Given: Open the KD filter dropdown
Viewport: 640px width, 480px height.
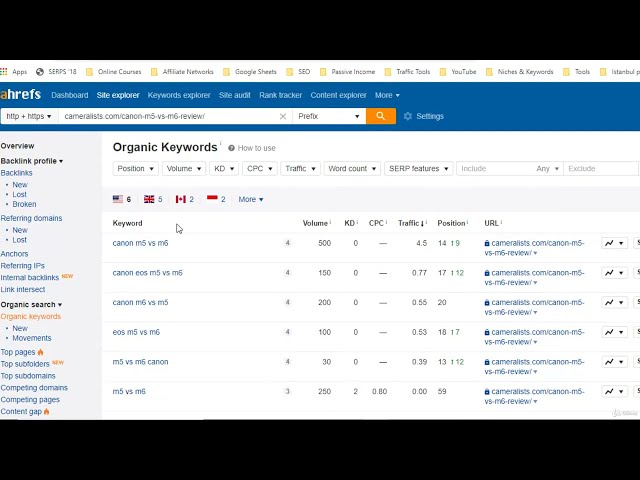Looking at the screenshot, I should coord(224,169).
